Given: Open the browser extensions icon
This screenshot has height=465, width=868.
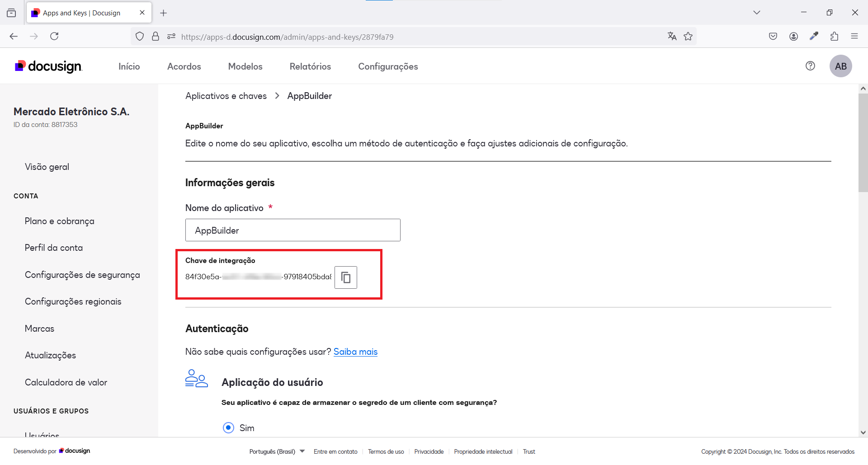Looking at the screenshot, I should (x=834, y=37).
